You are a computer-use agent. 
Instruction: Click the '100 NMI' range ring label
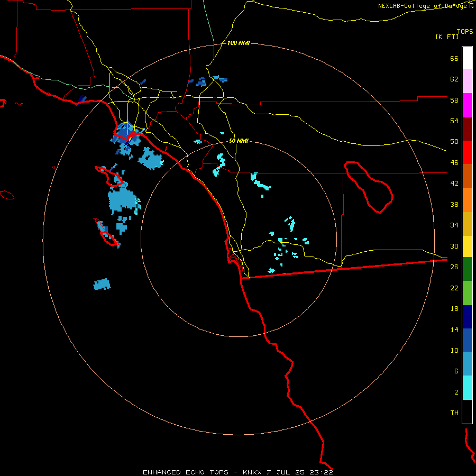point(239,43)
